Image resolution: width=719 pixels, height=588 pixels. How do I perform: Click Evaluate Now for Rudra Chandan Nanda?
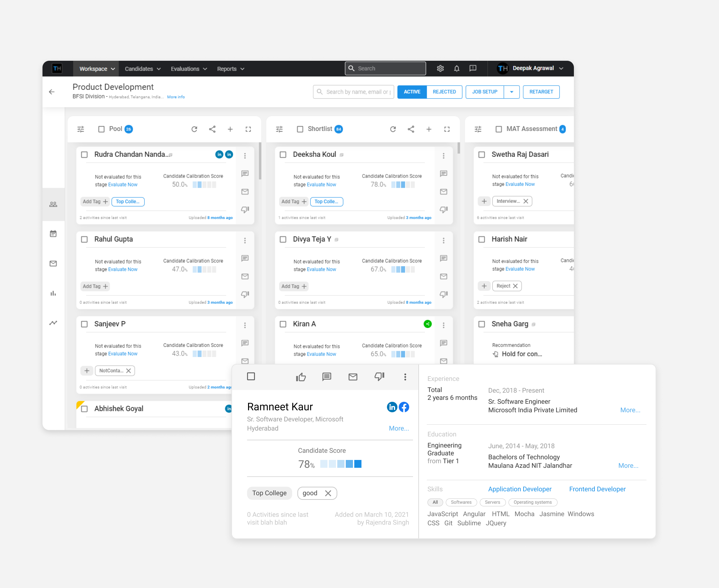pos(123,185)
